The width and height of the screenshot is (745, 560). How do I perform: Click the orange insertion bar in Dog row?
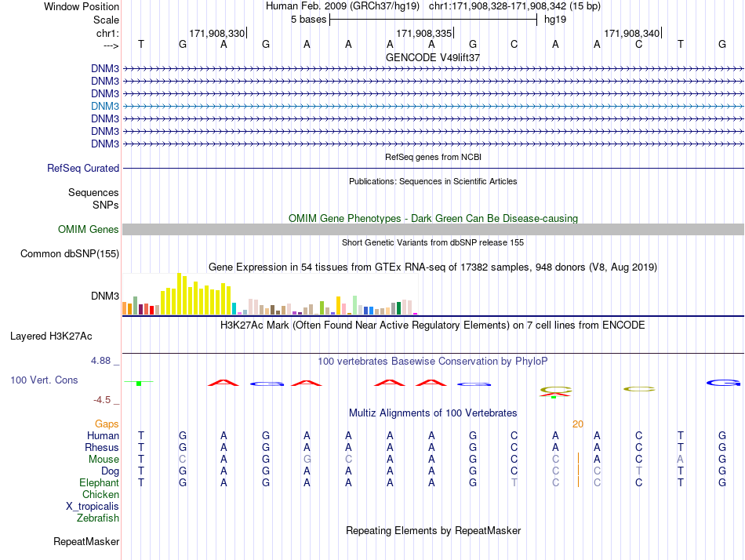point(578,470)
